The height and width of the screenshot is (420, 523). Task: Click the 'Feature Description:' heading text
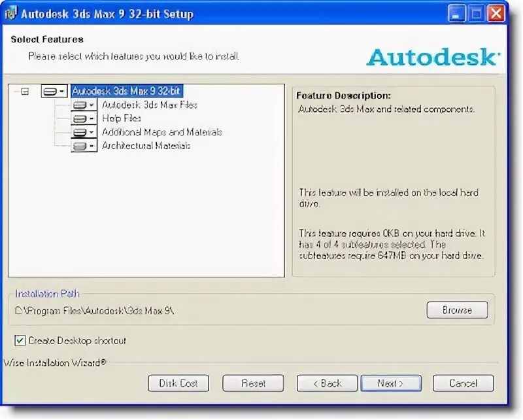click(x=343, y=96)
